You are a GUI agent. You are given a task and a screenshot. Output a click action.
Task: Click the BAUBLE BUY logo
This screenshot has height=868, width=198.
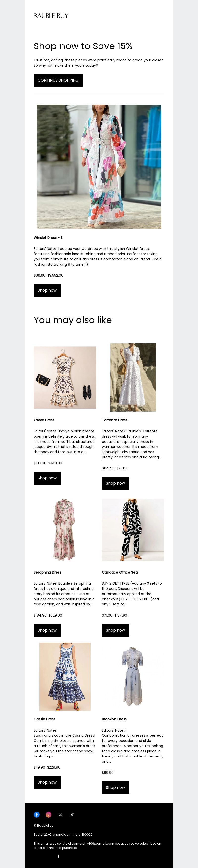[x=50, y=16]
